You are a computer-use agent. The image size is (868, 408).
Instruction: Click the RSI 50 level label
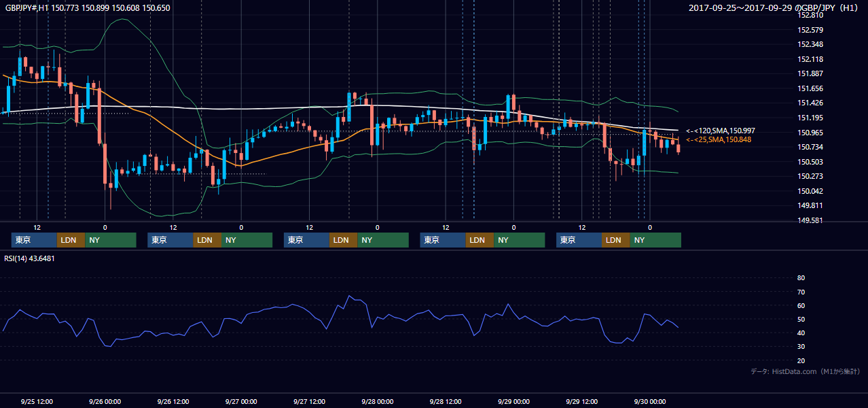coord(801,320)
